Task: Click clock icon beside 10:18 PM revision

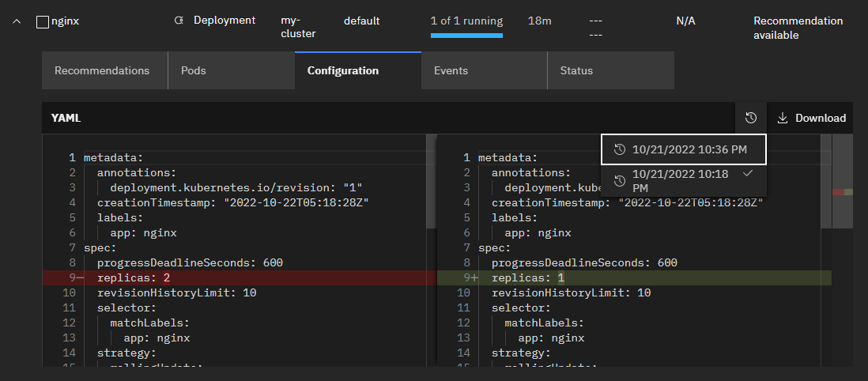Action: [620, 181]
